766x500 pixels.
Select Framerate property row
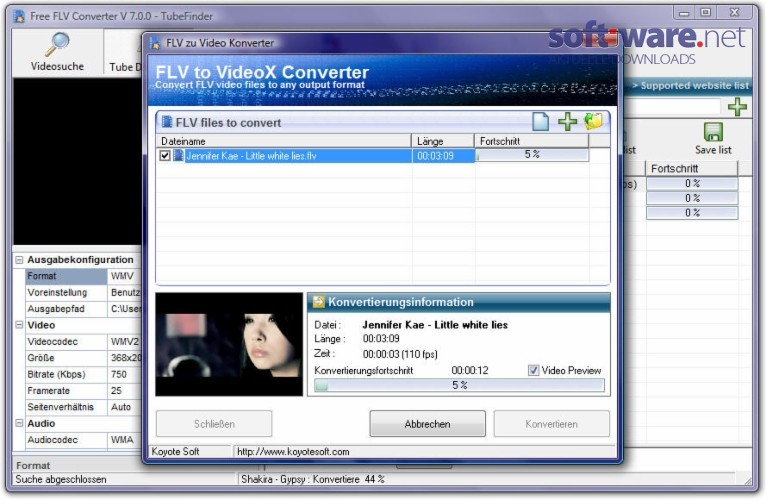coord(83,391)
